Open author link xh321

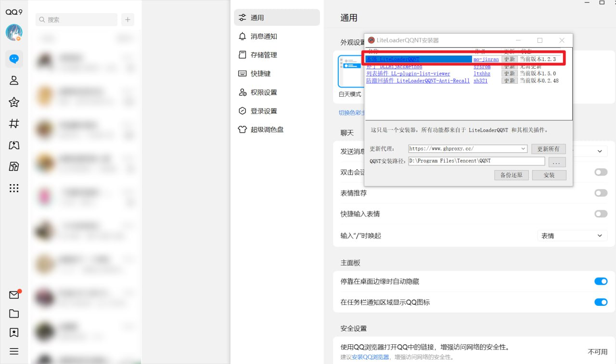point(480,81)
